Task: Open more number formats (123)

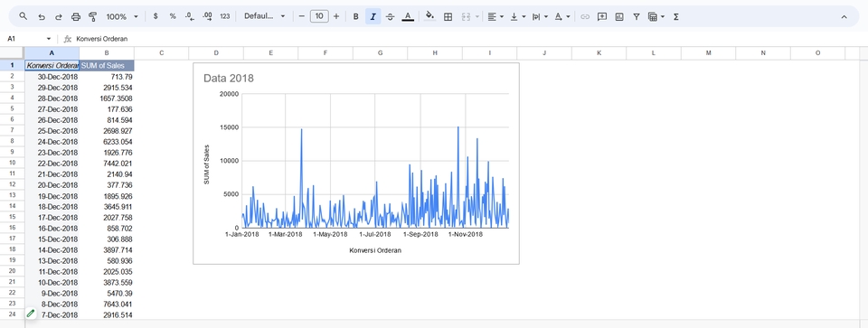Action: pos(225,16)
